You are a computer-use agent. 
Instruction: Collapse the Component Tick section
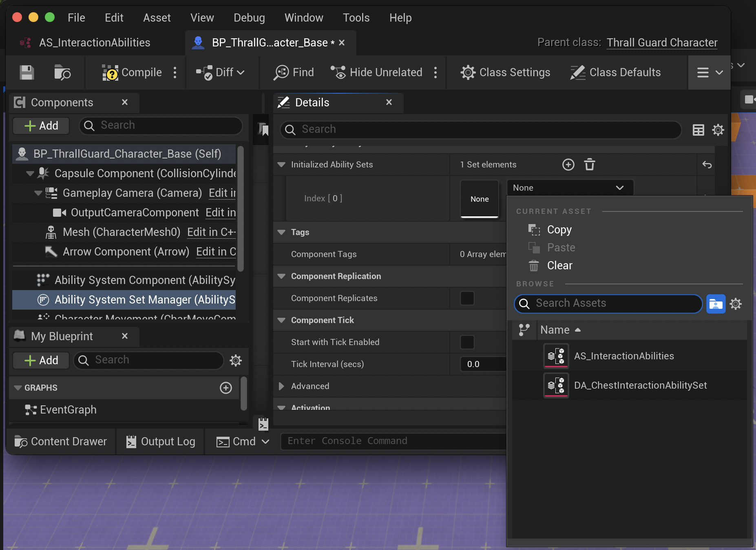tap(282, 320)
